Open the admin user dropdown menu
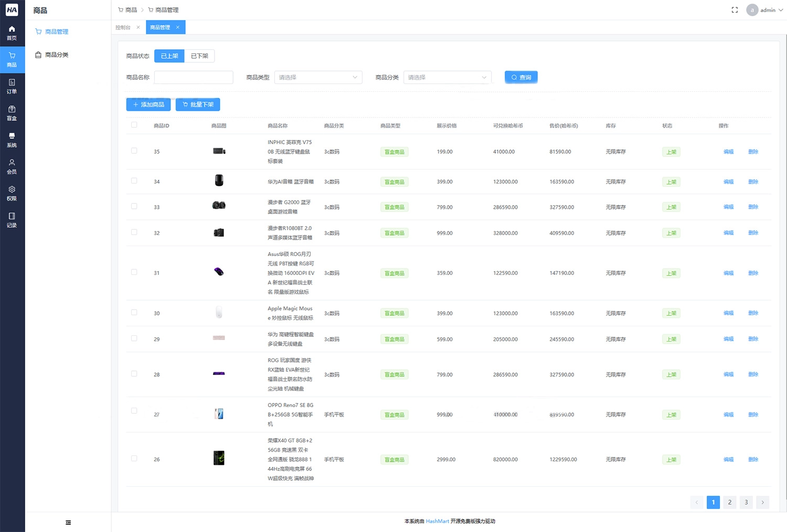Image resolution: width=787 pixels, height=532 pixels. tap(765, 10)
